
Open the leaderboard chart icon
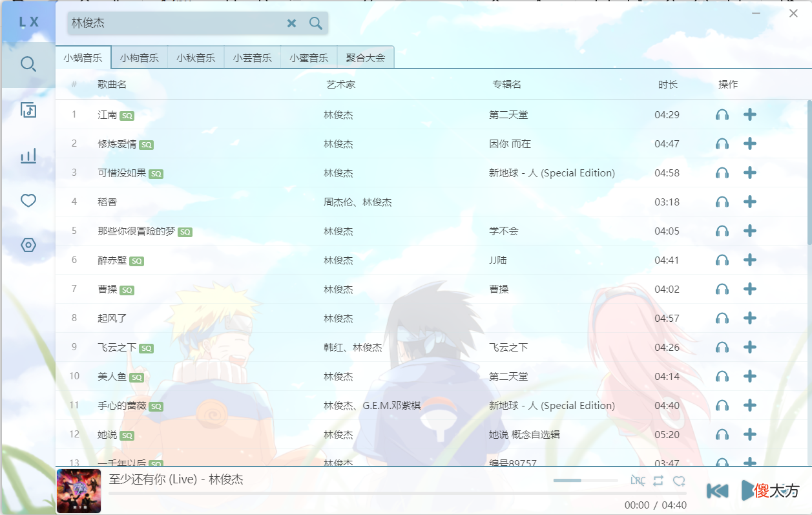coord(28,156)
